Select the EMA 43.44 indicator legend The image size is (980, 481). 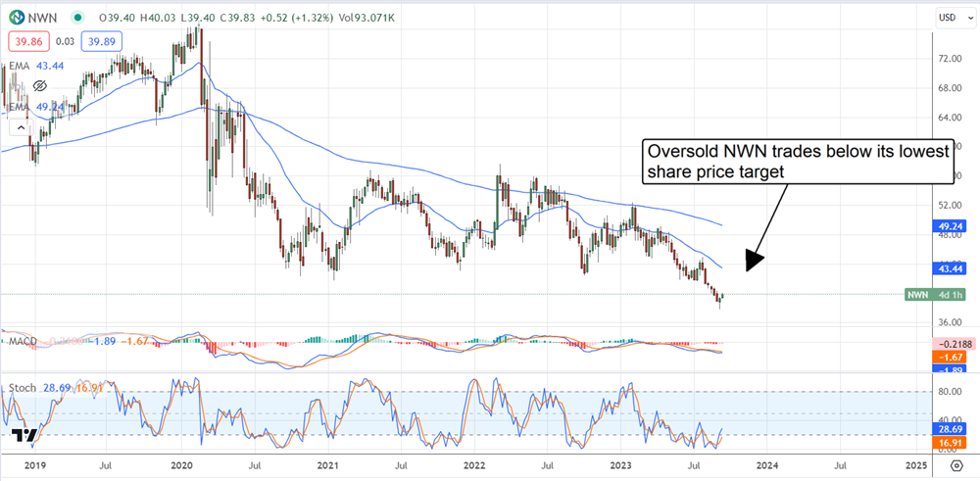click(x=27, y=66)
